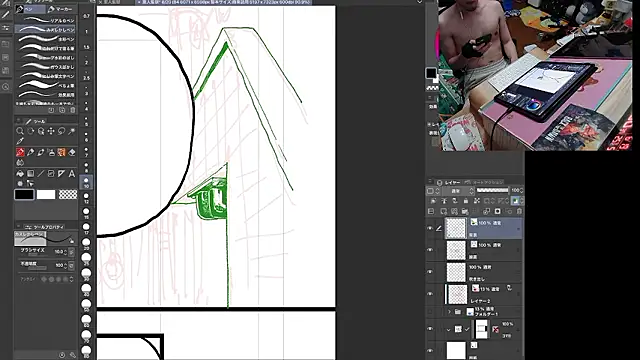Duplicate sub tool icon below brush list

62,110
